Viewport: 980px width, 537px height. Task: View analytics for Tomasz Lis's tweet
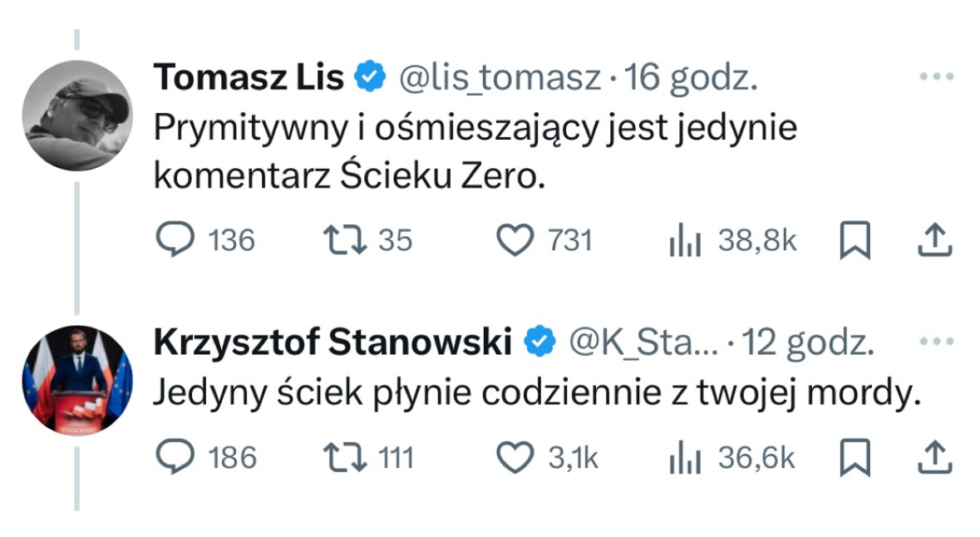coord(686,241)
